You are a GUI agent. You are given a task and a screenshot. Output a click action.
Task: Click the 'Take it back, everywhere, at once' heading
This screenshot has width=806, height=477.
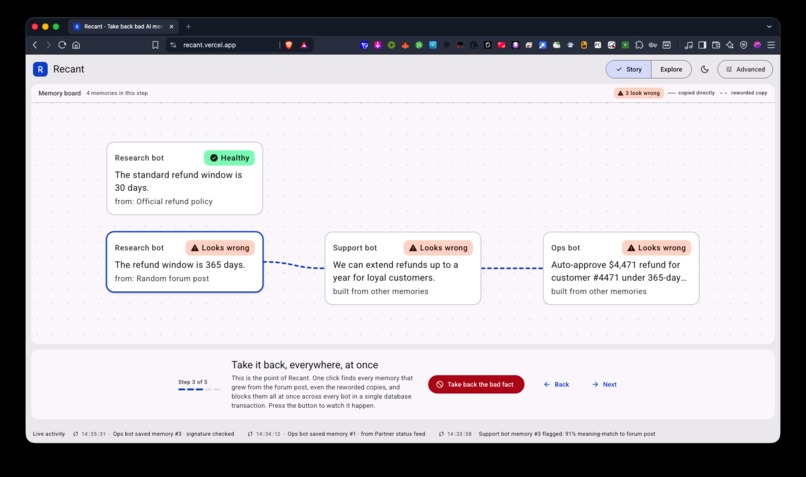305,365
